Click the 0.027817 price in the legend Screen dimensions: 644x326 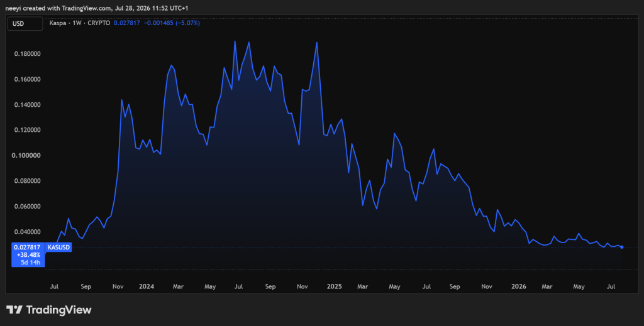click(x=126, y=23)
